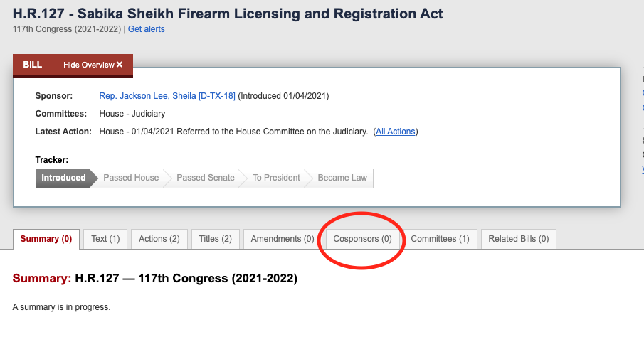The width and height of the screenshot is (644, 342).
Task: Switch to the Summary (0) tab
Action: coord(46,239)
